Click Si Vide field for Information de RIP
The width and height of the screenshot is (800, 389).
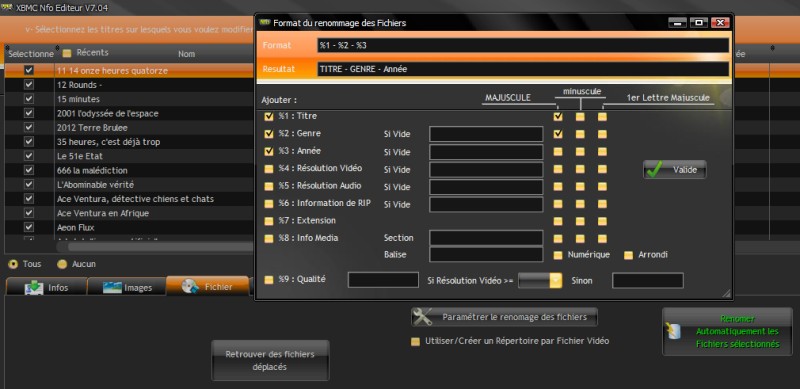(486, 204)
